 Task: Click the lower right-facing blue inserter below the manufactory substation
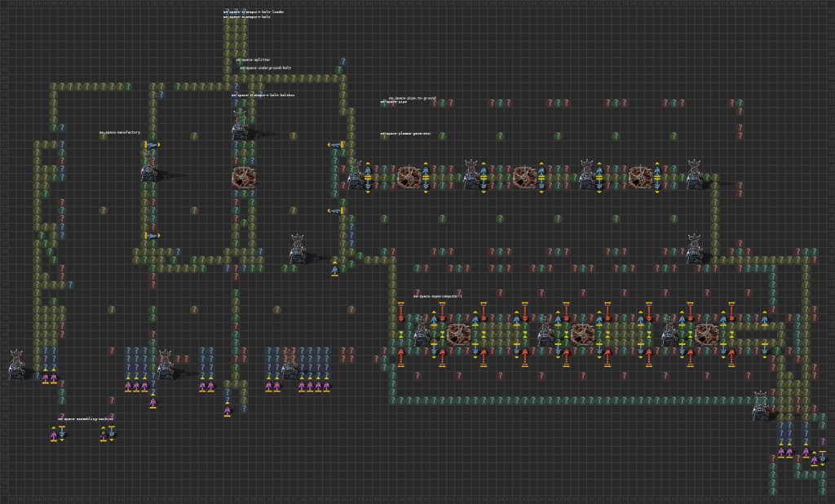151,236
